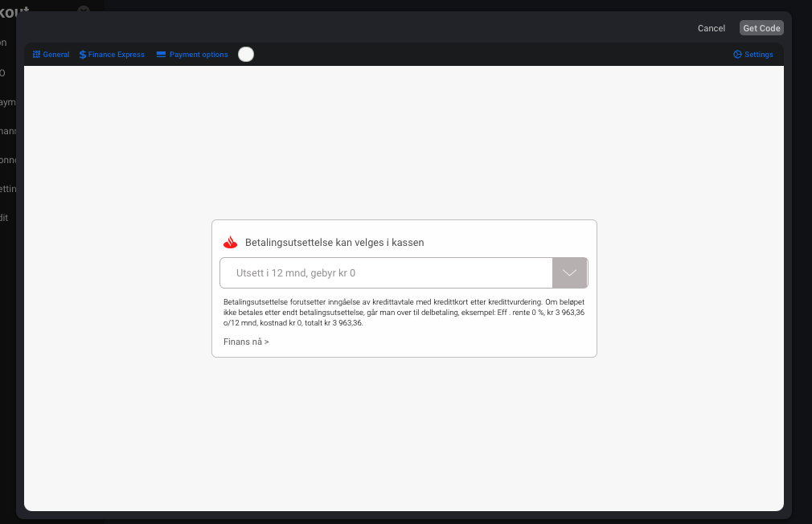812x524 pixels.
Task: Open Settings in the toolbar
Action: point(753,55)
